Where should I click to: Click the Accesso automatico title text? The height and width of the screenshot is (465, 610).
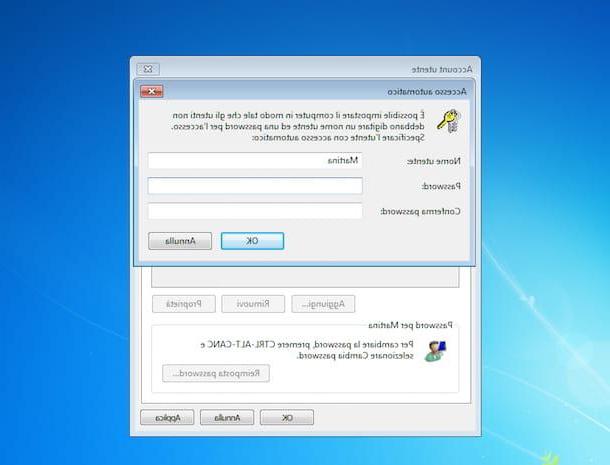point(427,92)
